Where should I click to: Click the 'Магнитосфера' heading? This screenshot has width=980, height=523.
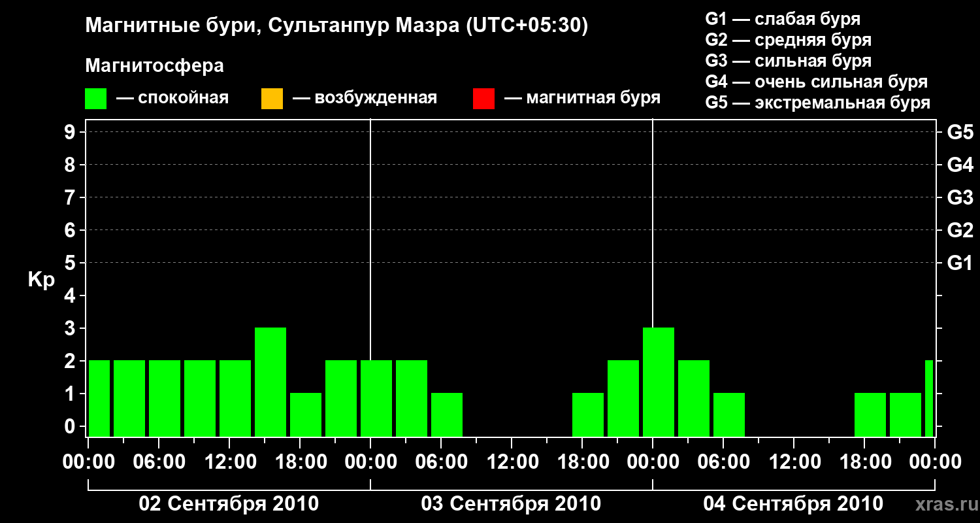point(154,66)
